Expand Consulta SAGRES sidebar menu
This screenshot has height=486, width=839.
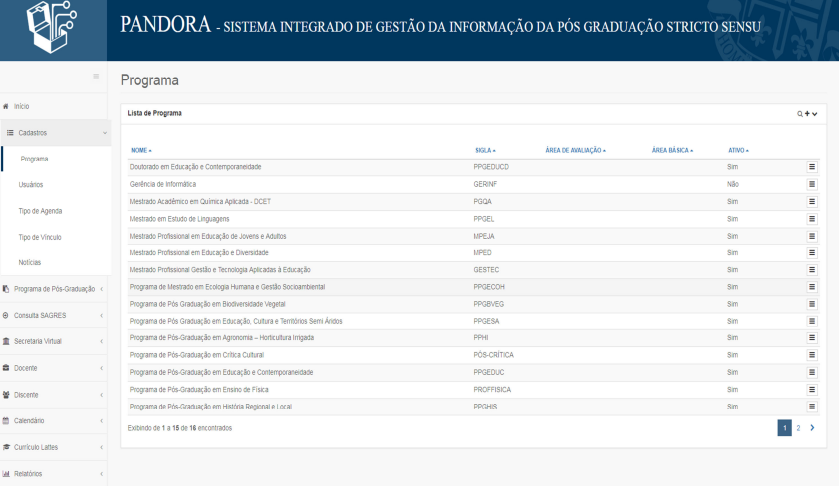[54, 316]
